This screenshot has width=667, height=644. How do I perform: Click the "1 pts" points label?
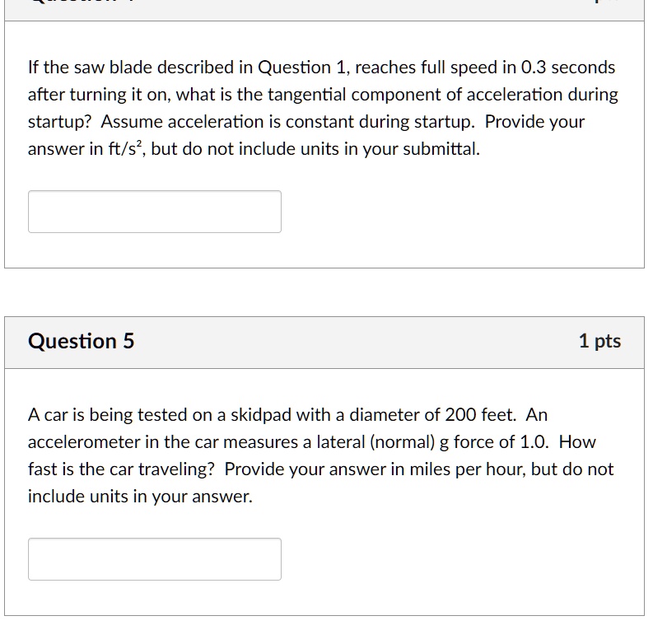click(599, 341)
